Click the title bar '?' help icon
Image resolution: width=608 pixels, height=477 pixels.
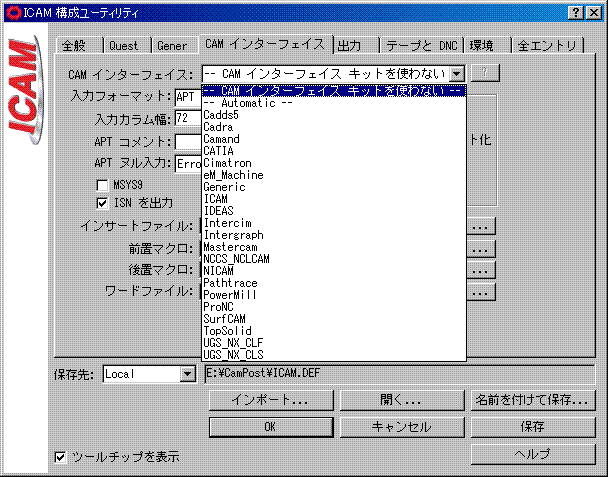click(x=576, y=13)
